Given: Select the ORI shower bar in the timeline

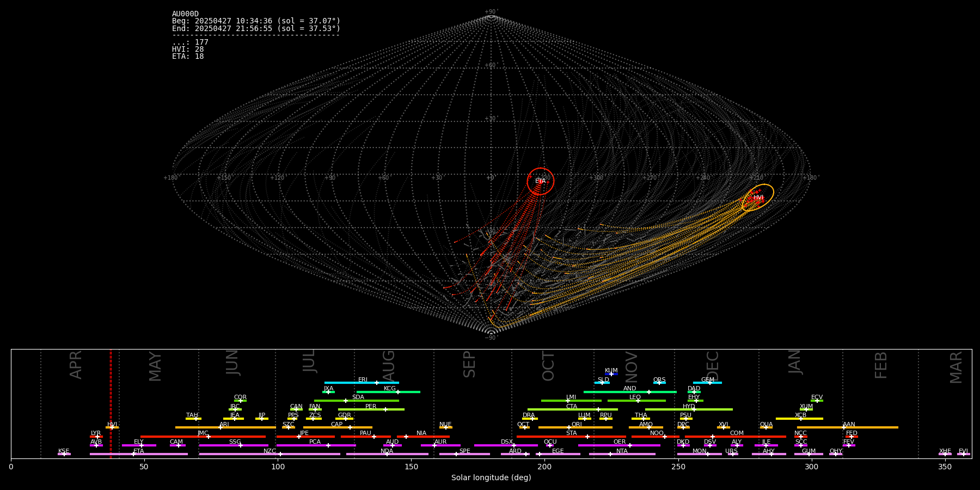Looking at the screenshot, I should point(575,427).
